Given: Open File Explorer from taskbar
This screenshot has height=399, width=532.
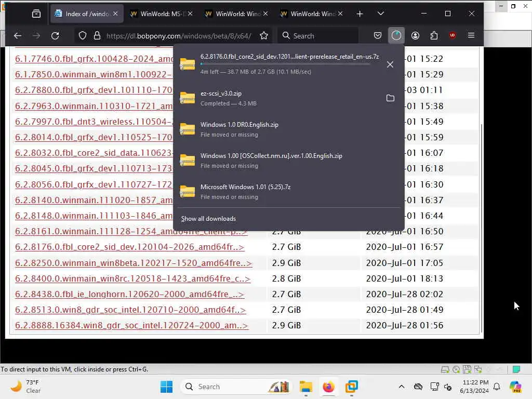Looking at the screenshot, I should pyautogui.click(x=305, y=387).
